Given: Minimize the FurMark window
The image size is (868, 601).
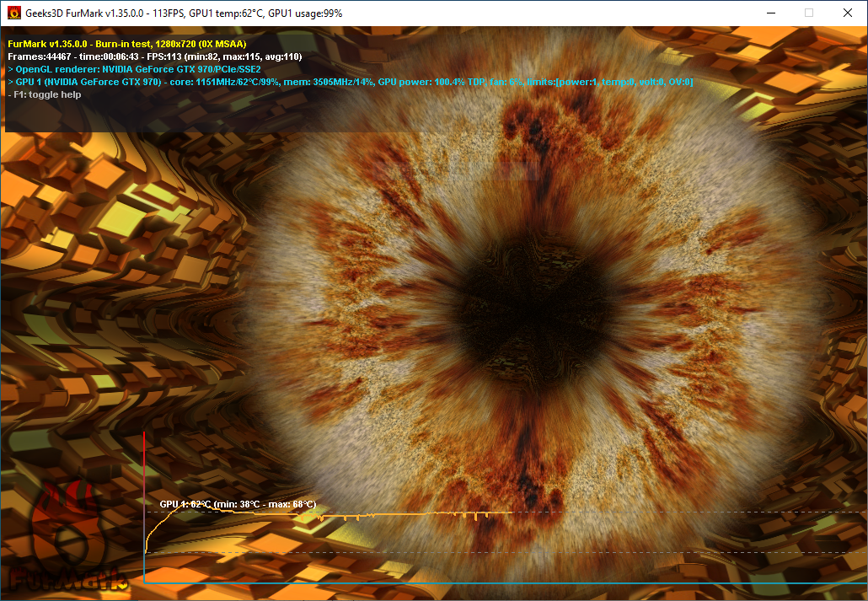Looking at the screenshot, I should pos(770,13).
